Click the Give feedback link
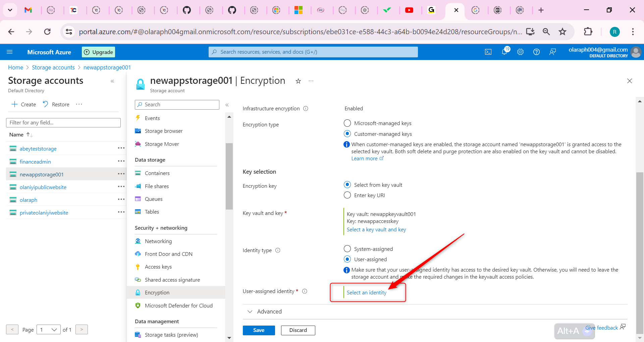Screen dimensions: 644x342 [601, 328]
